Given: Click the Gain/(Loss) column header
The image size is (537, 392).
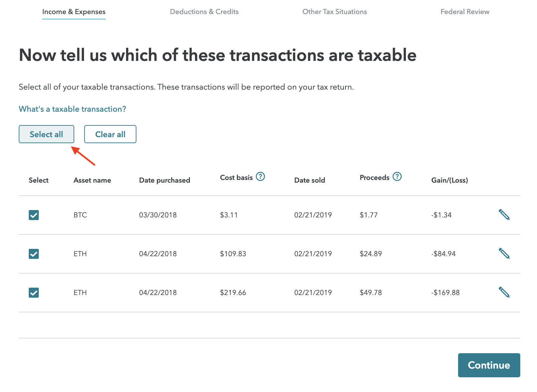Looking at the screenshot, I should pos(450,180).
